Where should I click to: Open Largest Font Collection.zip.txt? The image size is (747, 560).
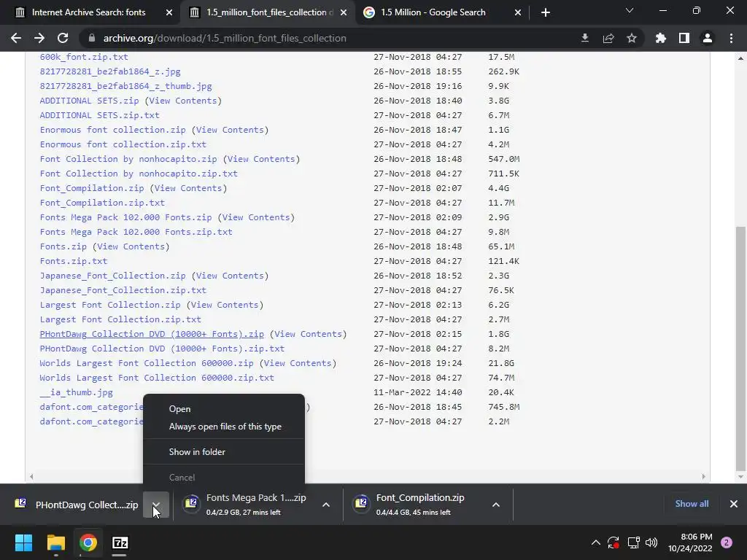120,319
